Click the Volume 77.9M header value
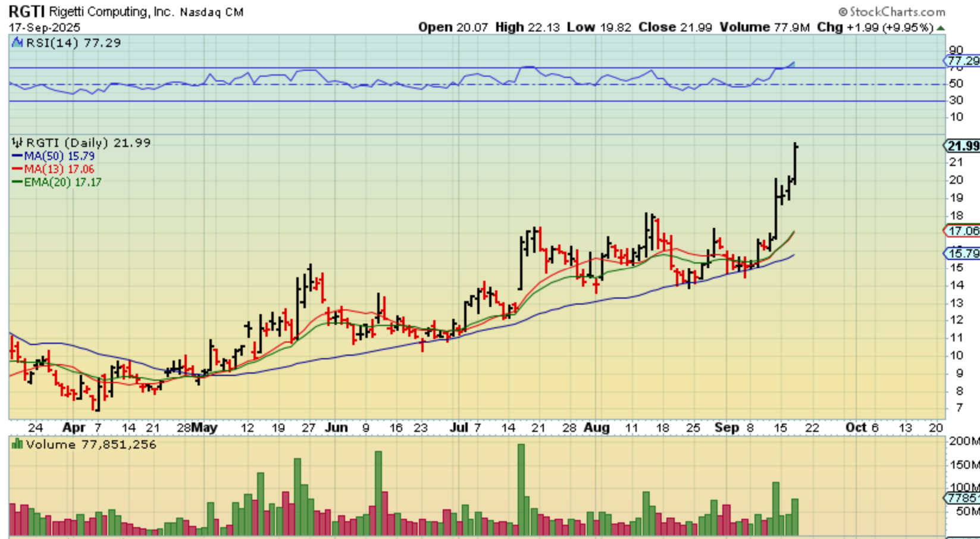980x539 pixels. [764, 27]
